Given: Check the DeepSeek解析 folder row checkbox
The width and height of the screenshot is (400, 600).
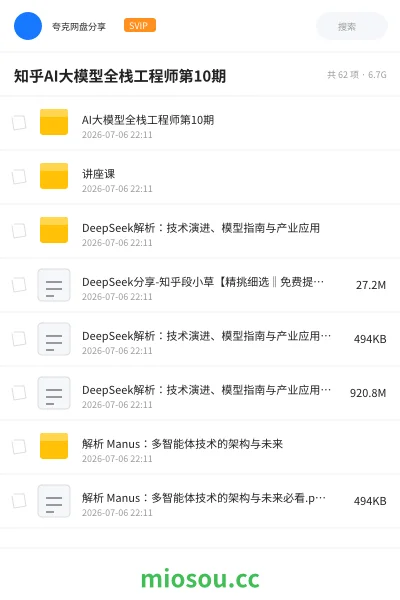Looking at the screenshot, I should pyautogui.click(x=19, y=231).
